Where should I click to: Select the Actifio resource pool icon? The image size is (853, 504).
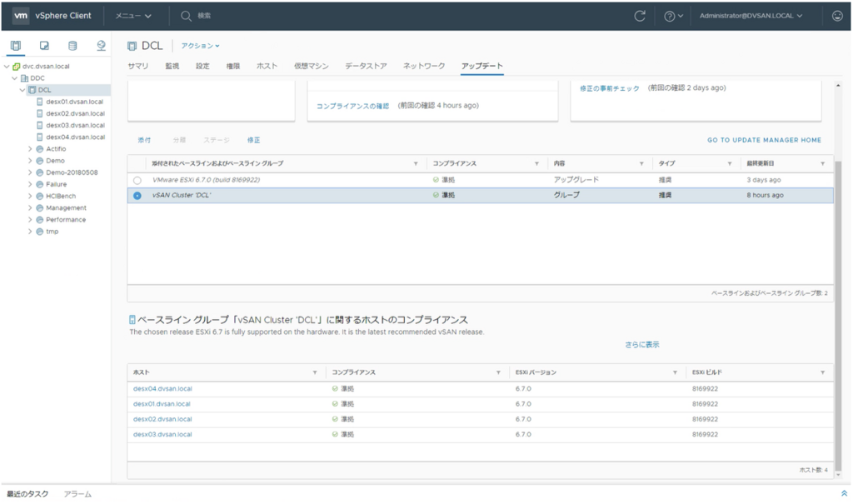tap(40, 148)
